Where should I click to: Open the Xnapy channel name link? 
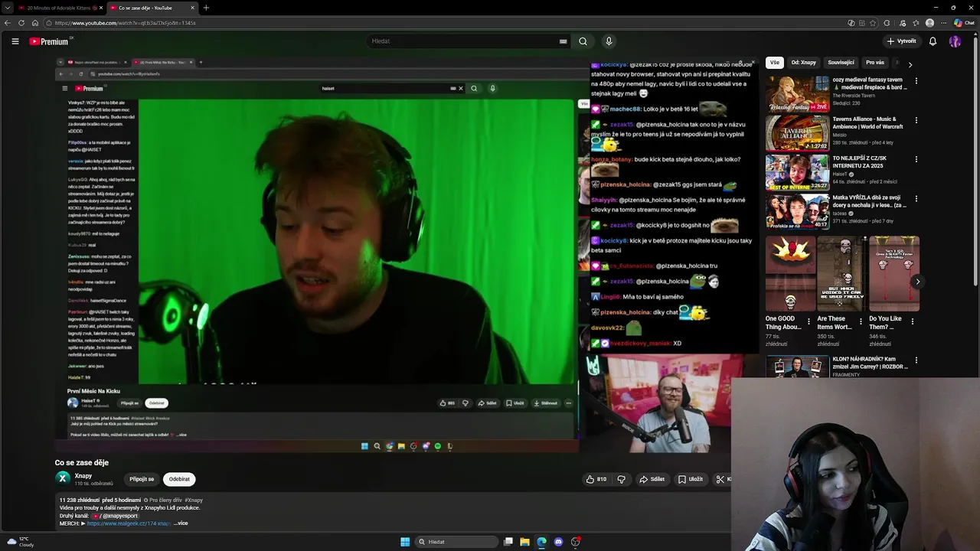83,475
